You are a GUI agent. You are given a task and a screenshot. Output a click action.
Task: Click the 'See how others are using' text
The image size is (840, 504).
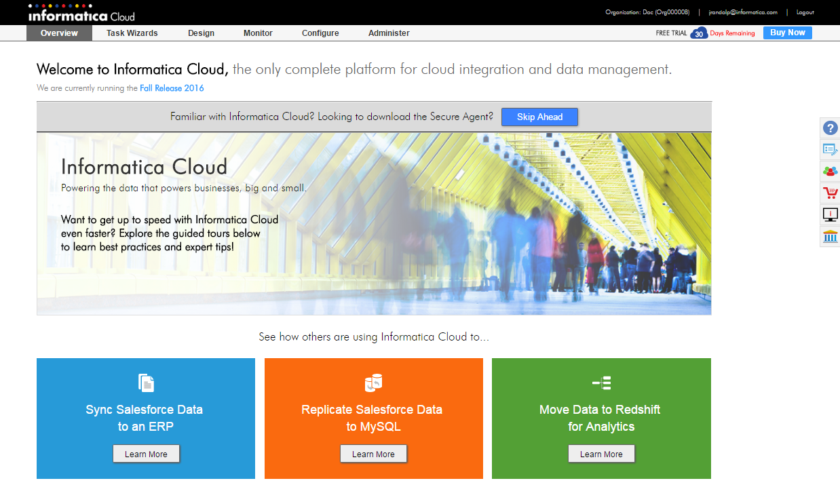point(374,336)
